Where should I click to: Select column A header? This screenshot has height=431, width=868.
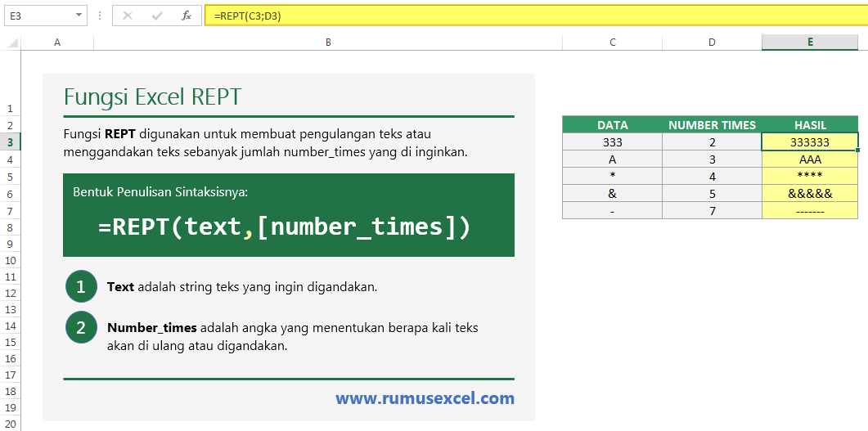click(57, 43)
